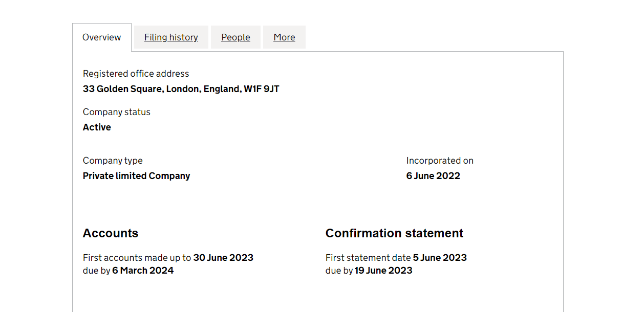Click the Company type label
The height and width of the screenshot is (312, 644).
[113, 161]
